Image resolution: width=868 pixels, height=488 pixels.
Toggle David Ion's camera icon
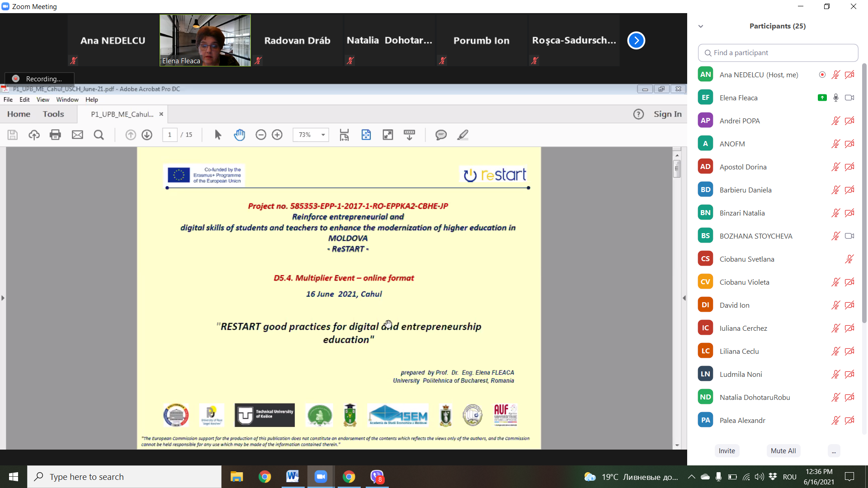[849, 305]
